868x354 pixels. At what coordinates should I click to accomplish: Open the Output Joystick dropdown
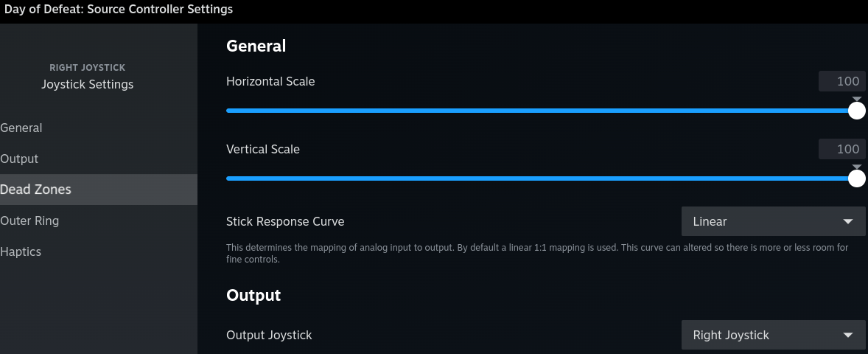click(x=772, y=335)
